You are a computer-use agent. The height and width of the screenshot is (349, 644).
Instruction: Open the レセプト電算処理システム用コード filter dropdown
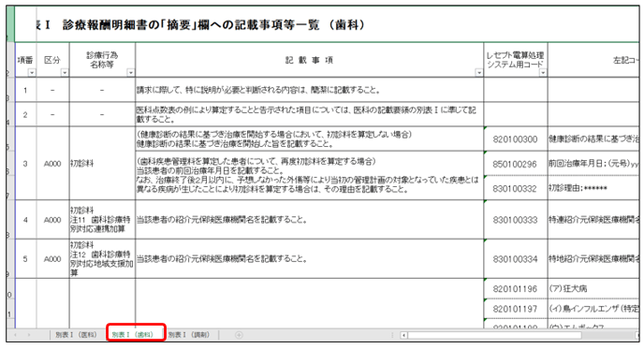pyautogui.click(x=543, y=73)
